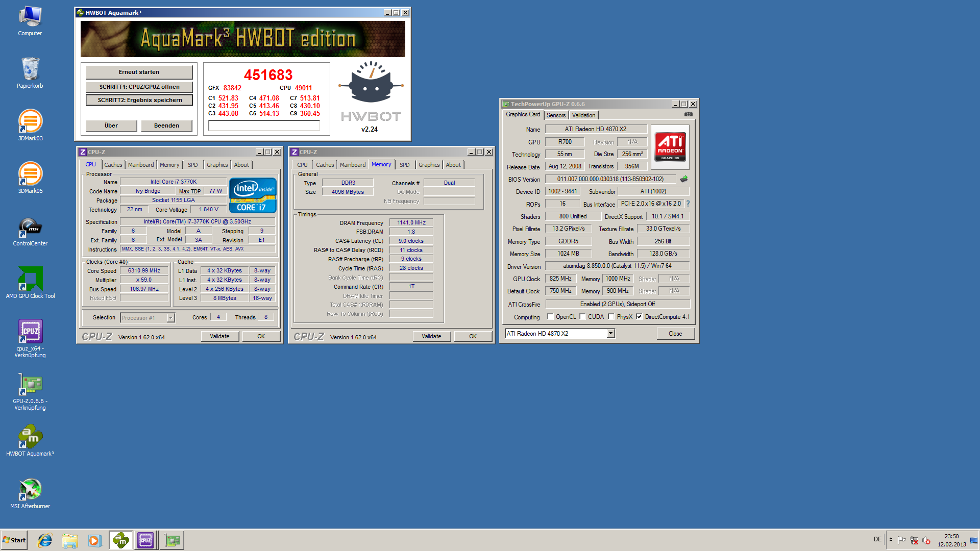Open HWBOT Aquamark3 desktop shortcut
Screen dimensions: 980x551
(30, 441)
